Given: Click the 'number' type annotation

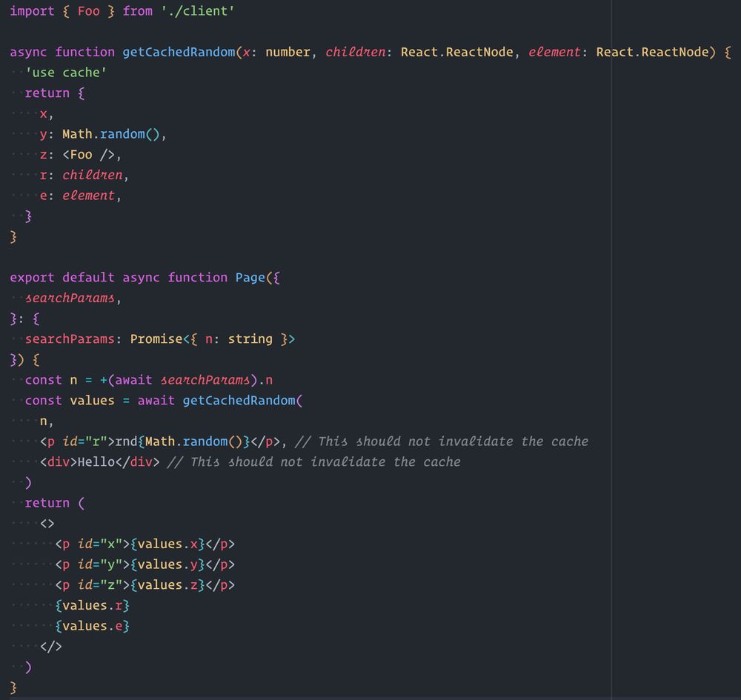Looking at the screenshot, I should pos(288,52).
